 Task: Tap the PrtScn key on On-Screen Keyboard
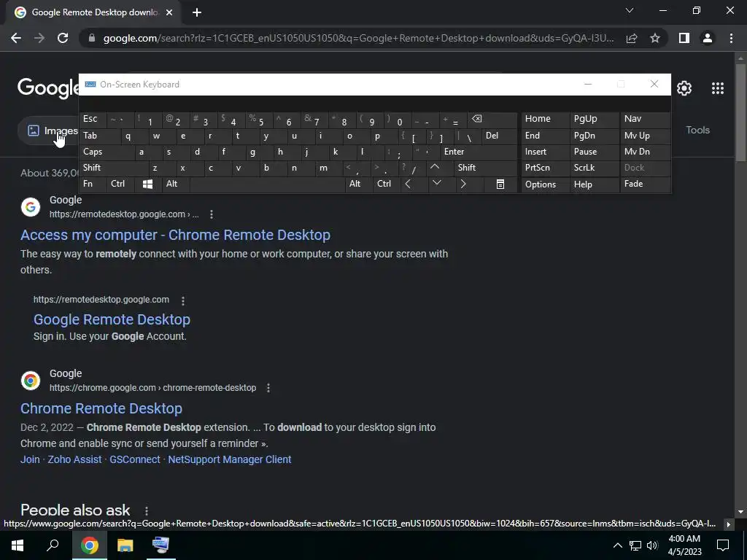pyautogui.click(x=546, y=168)
